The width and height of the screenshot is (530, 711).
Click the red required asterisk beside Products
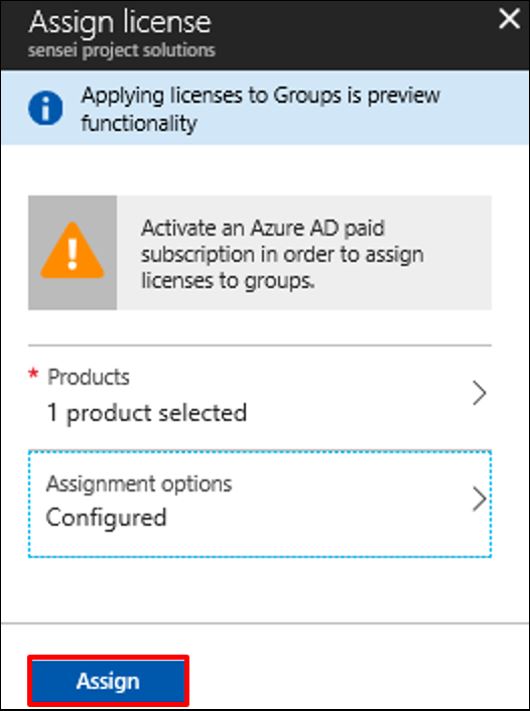[x=33, y=374]
